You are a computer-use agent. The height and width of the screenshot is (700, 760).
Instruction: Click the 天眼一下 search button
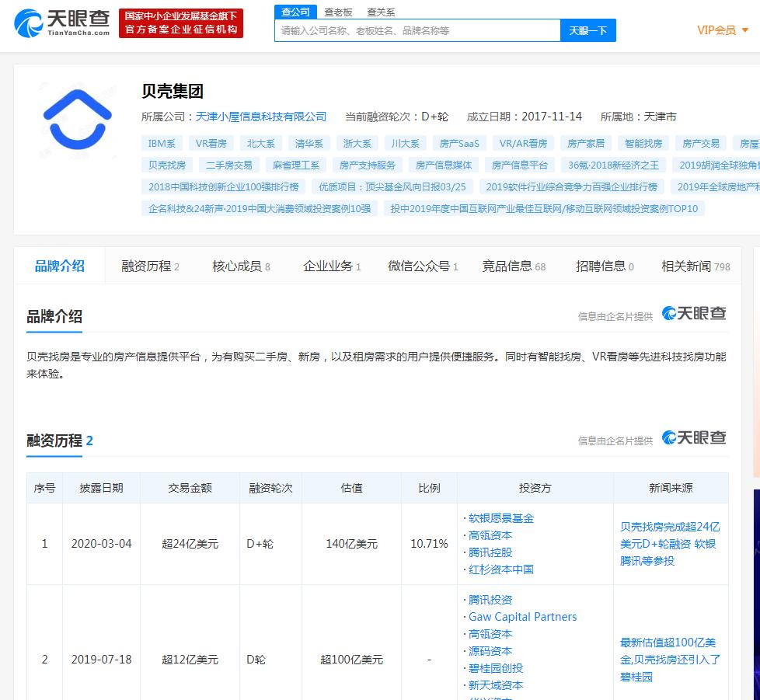click(588, 30)
